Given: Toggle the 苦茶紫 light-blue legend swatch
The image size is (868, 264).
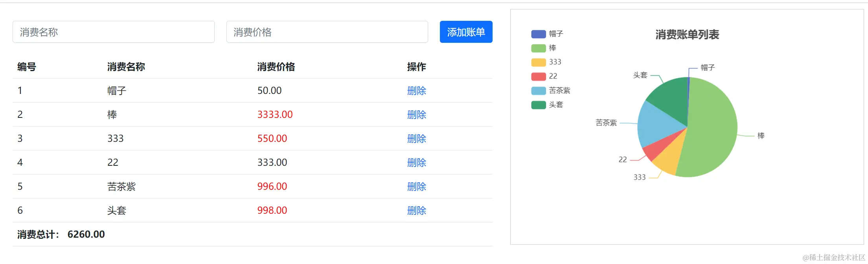Looking at the screenshot, I should 538,91.
